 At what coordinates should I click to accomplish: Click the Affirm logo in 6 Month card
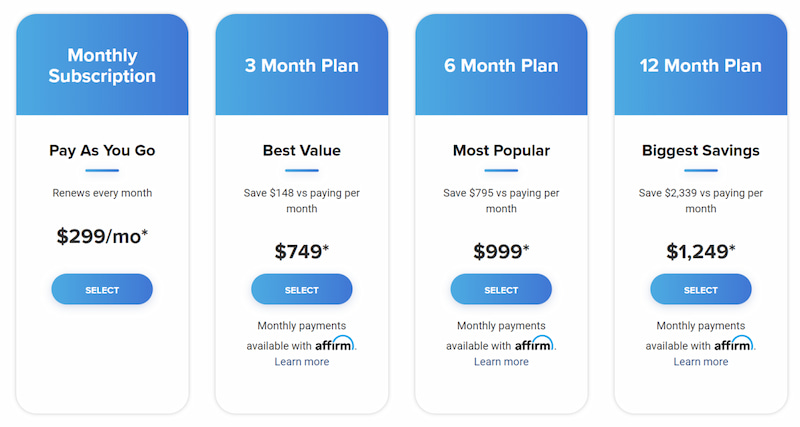click(534, 344)
